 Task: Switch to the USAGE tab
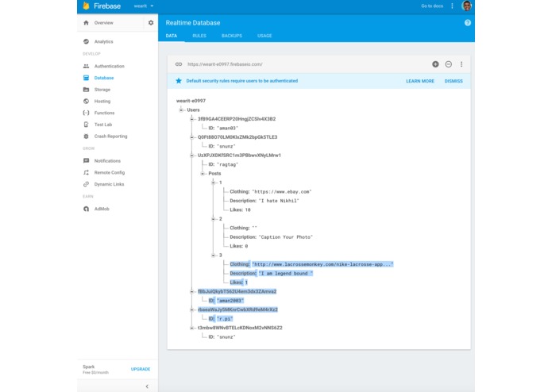(x=264, y=36)
